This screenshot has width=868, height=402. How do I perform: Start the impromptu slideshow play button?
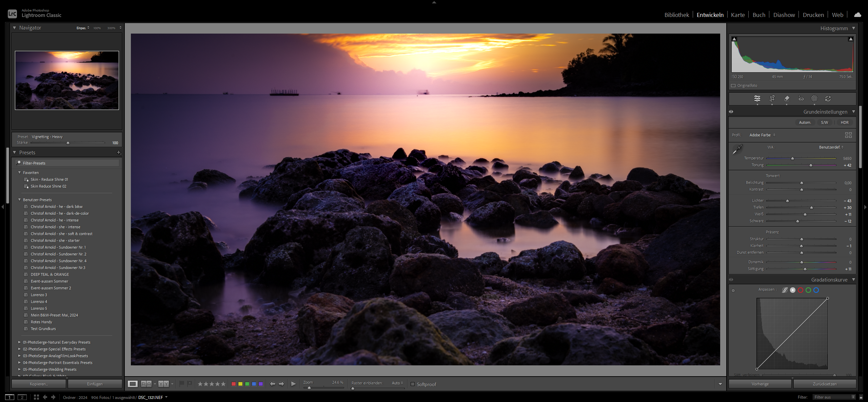point(293,384)
